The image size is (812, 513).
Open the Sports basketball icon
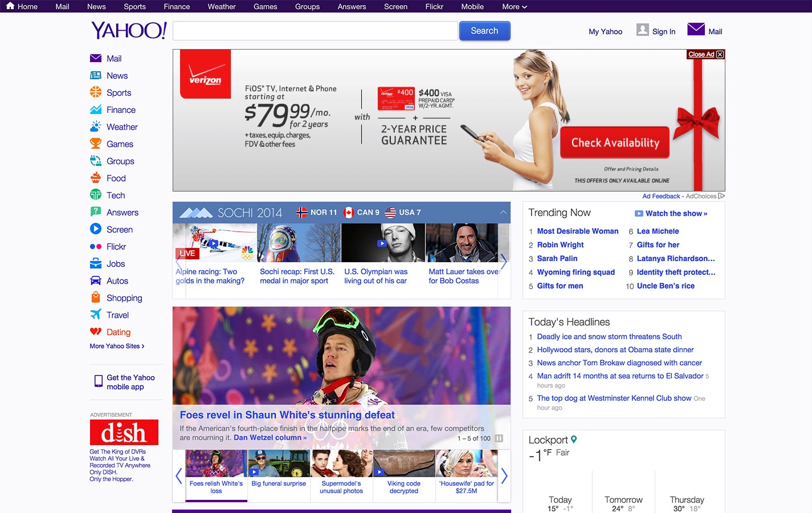point(96,92)
